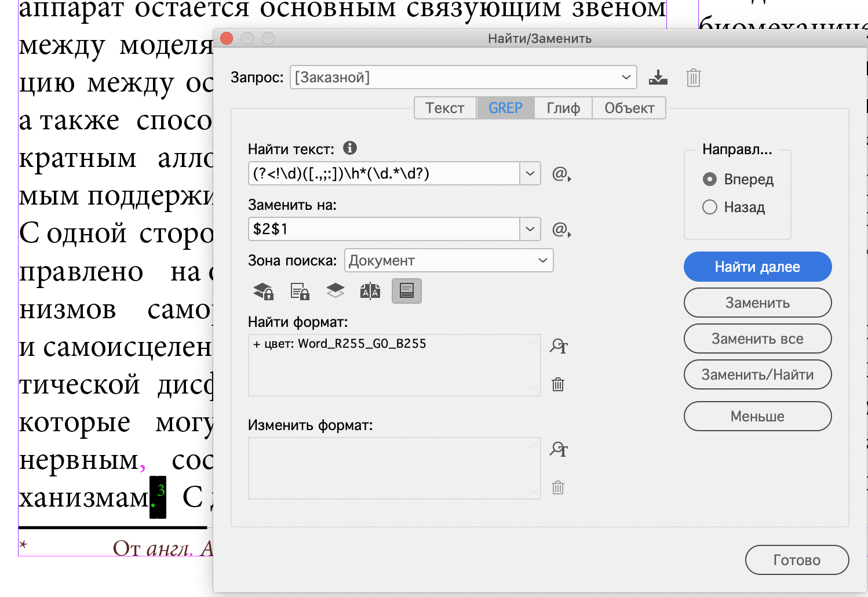Click the Найти далее button
Image resolution: width=868 pixels, height=597 pixels.
point(757,267)
